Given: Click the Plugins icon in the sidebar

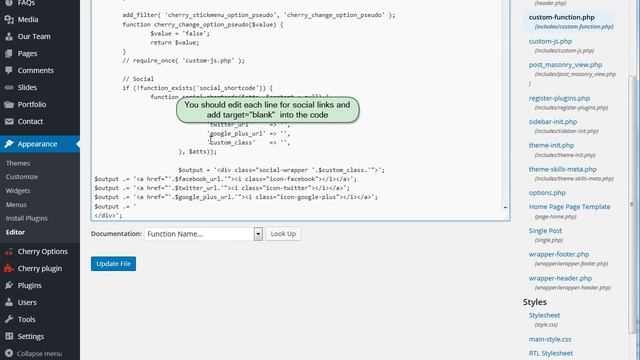Looking at the screenshot, I should (x=9, y=285).
